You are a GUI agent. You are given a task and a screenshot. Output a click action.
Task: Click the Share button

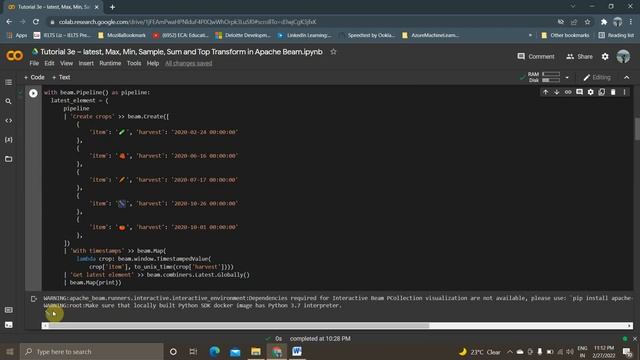tap(580, 56)
